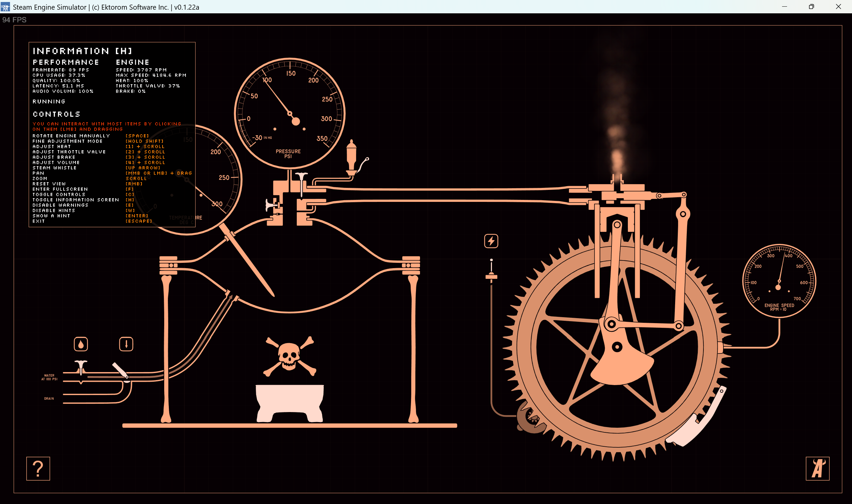
Task: Click the question mark help icon
Action: tap(38, 468)
